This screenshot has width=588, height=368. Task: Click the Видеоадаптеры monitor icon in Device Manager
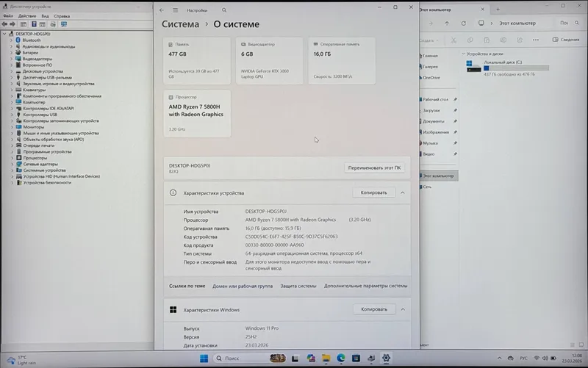tap(18, 59)
